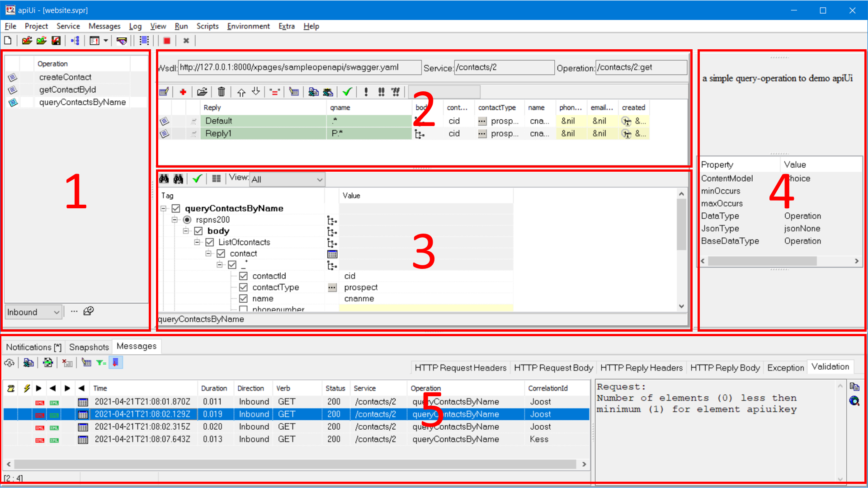Viewport: 868px width, 488px height.
Task: Click the copy icon at top right of validation text
Action: point(854,387)
